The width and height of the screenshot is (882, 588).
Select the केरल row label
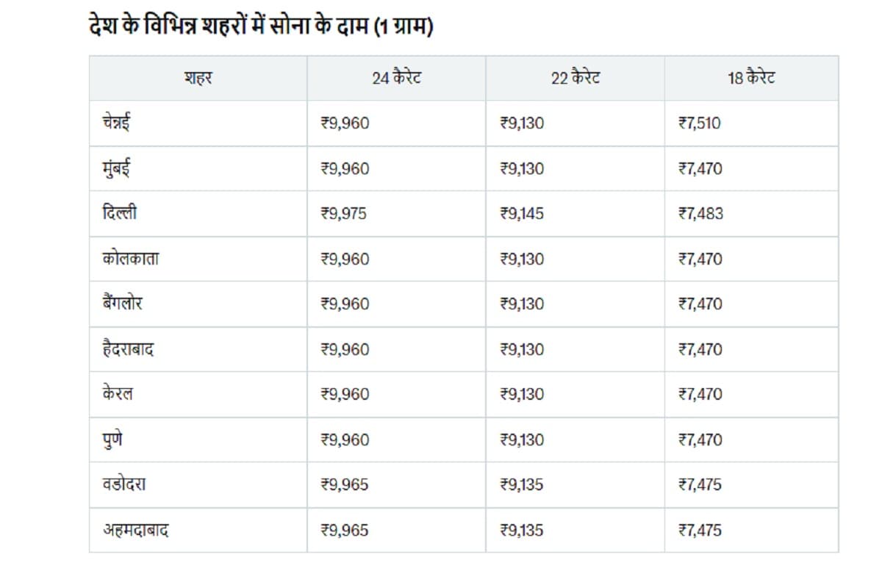point(118,395)
